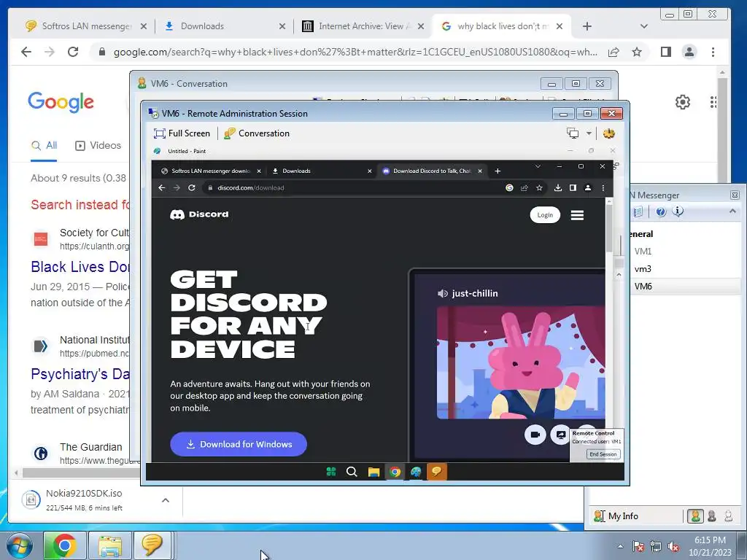Click the monitor display icon in remote toolbar
This screenshot has width=747, height=560.
[573, 133]
